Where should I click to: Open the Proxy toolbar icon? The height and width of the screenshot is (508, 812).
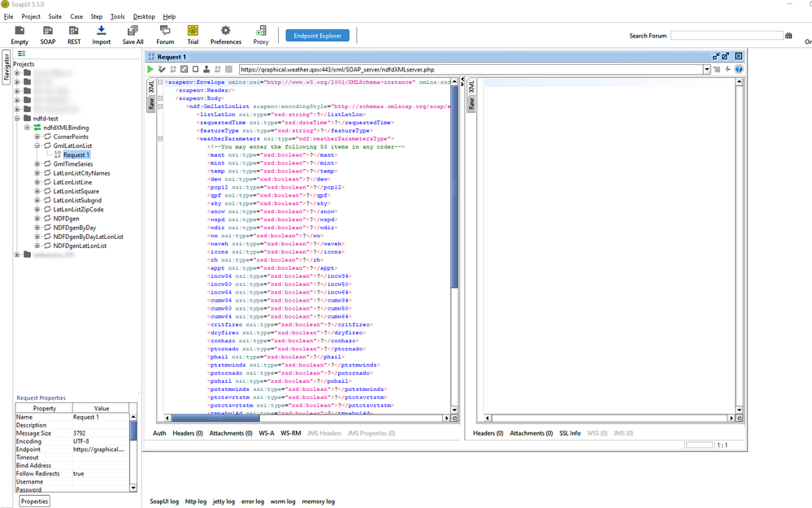coord(261,35)
